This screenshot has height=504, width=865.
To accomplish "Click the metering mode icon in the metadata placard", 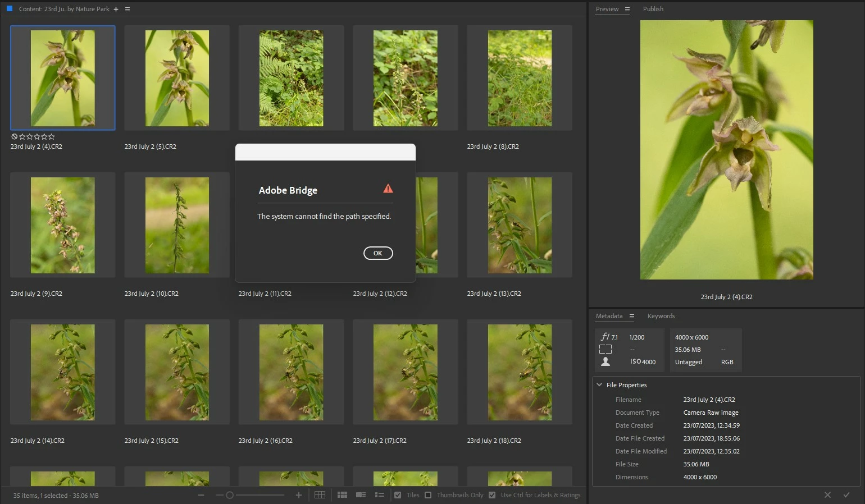I will pyautogui.click(x=605, y=349).
